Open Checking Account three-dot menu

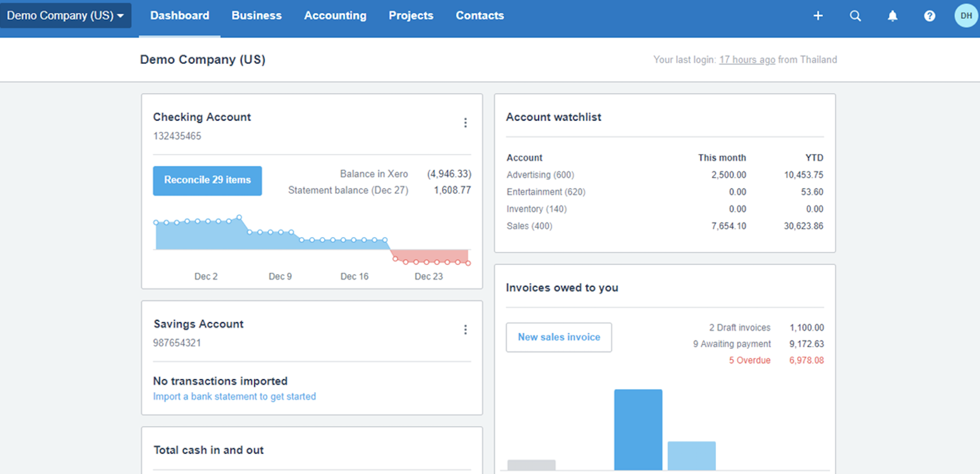pyautogui.click(x=465, y=123)
